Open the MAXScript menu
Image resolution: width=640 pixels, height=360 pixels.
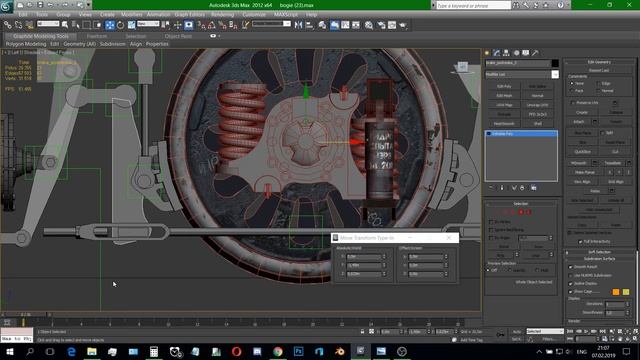click(286, 14)
